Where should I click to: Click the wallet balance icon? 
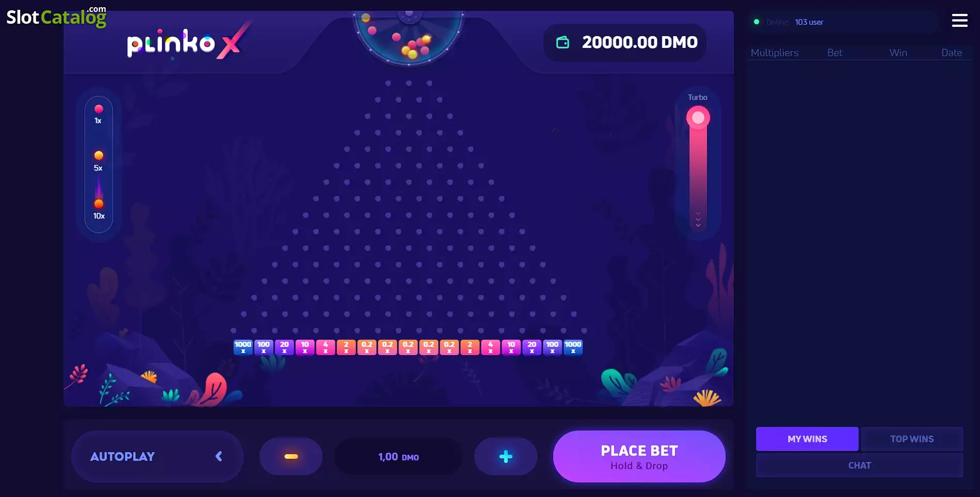coord(563,42)
